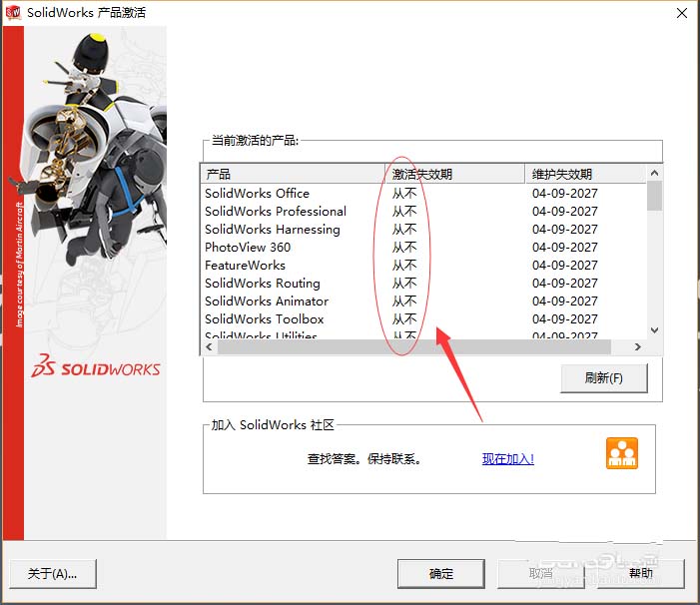Image resolution: width=700 pixels, height=605 pixels.
Task: Click the list's scroll up arrow
Action: tap(654, 173)
